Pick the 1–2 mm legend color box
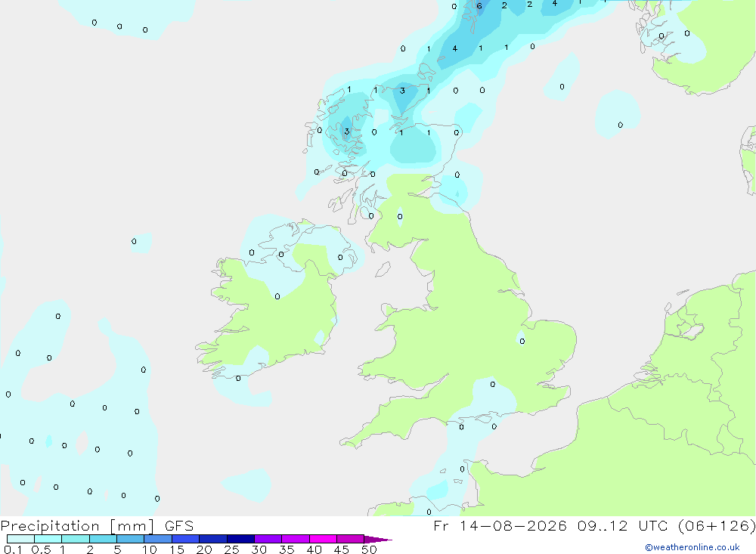The width and height of the screenshot is (756, 554). [76, 539]
